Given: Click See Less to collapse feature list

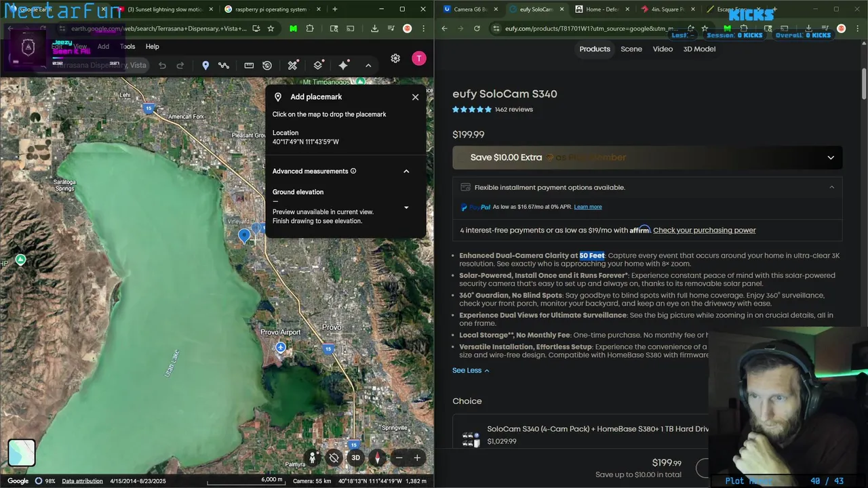Looking at the screenshot, I should (x=471, y=370).
